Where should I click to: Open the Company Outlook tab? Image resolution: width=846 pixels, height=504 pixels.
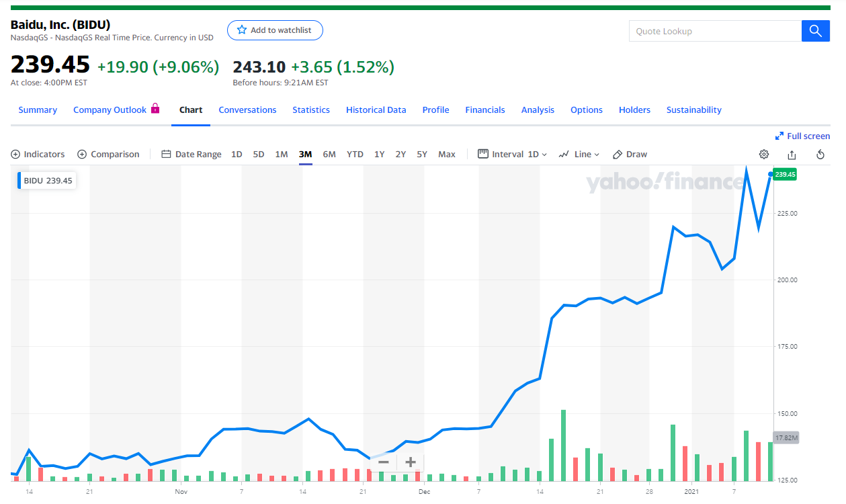coord(110,110)
